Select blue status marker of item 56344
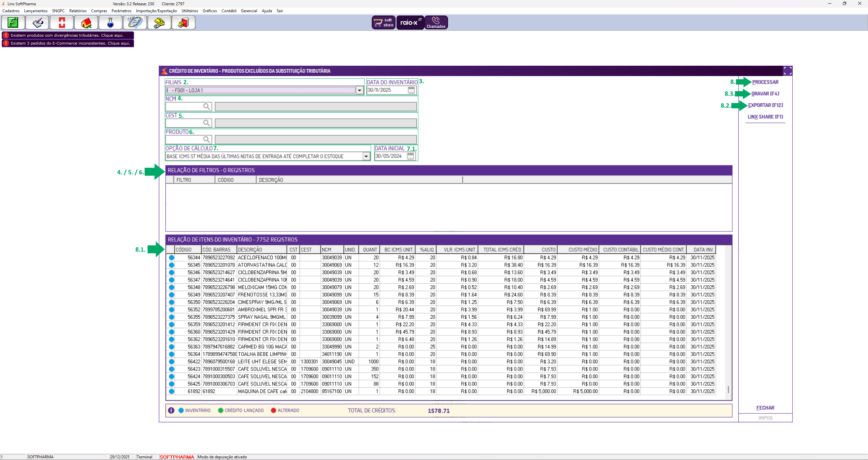 (x=171, y=258)
